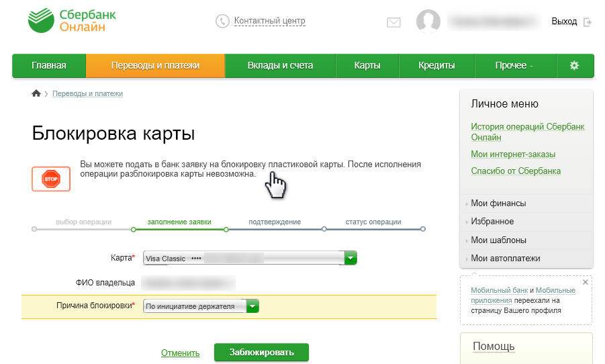Click the phone icon beside Контактный центр

(222, 21)
